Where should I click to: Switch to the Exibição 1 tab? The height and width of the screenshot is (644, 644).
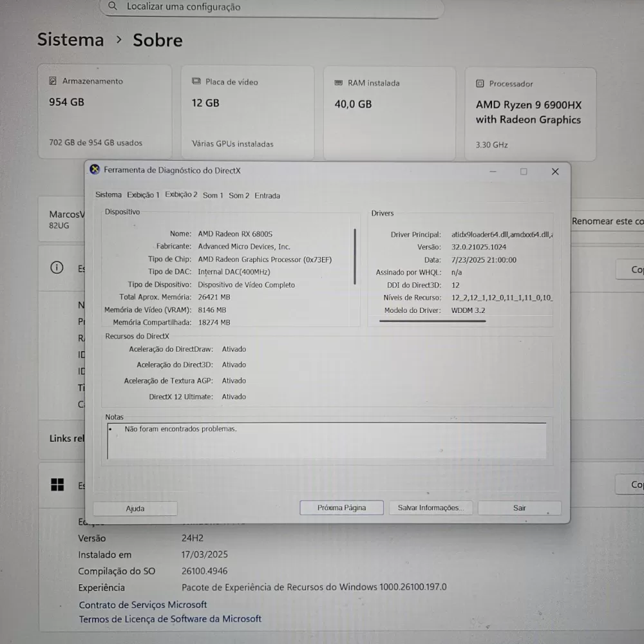point(143,195)
